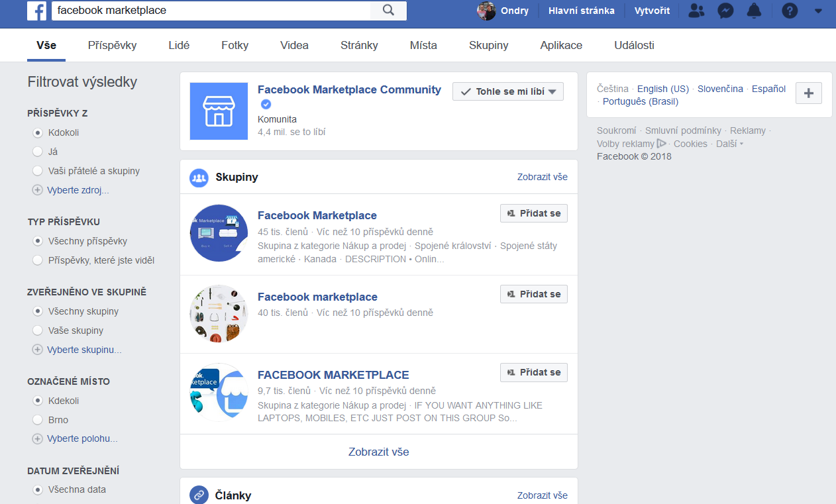Open Cookies footer link

690,144
